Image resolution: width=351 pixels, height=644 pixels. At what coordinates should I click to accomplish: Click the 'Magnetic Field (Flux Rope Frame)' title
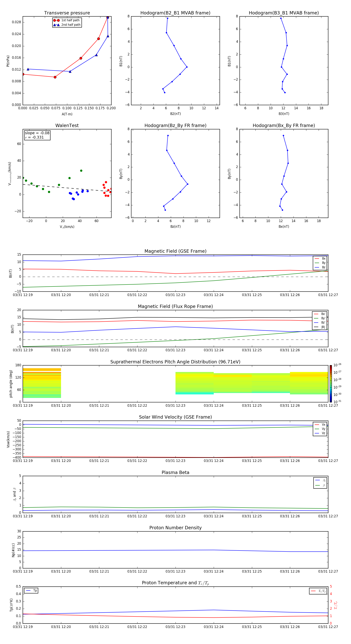click(175, 307)
